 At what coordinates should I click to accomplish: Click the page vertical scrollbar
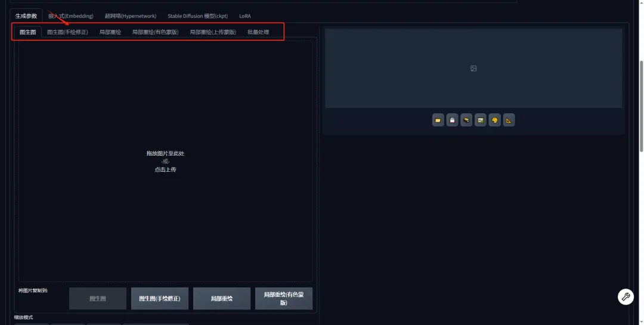click(x=641, y=107)
